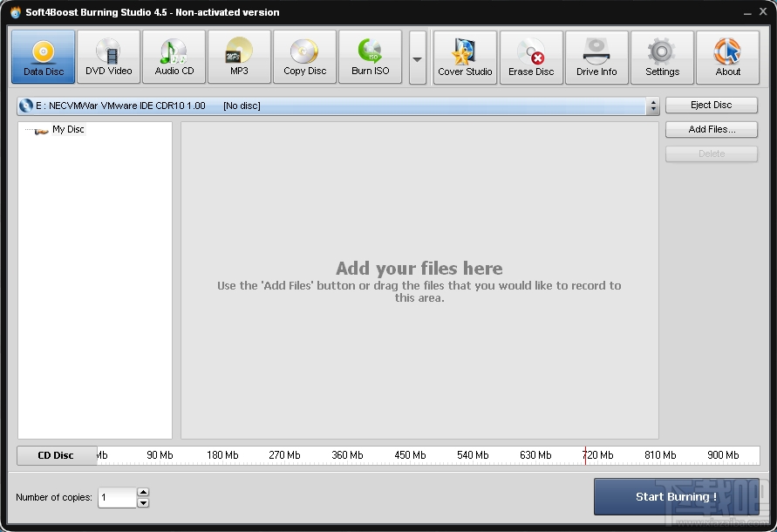Decrease the number of copies

(x=143, y=502)
